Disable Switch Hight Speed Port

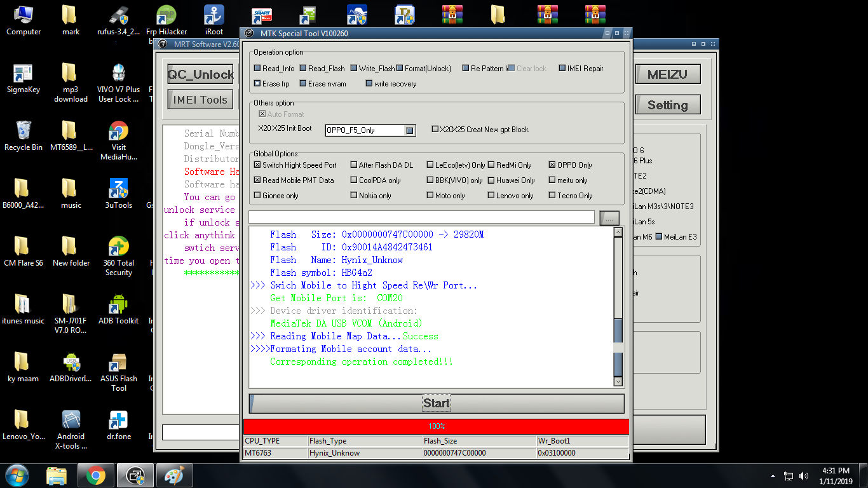[x=257, y=165]
